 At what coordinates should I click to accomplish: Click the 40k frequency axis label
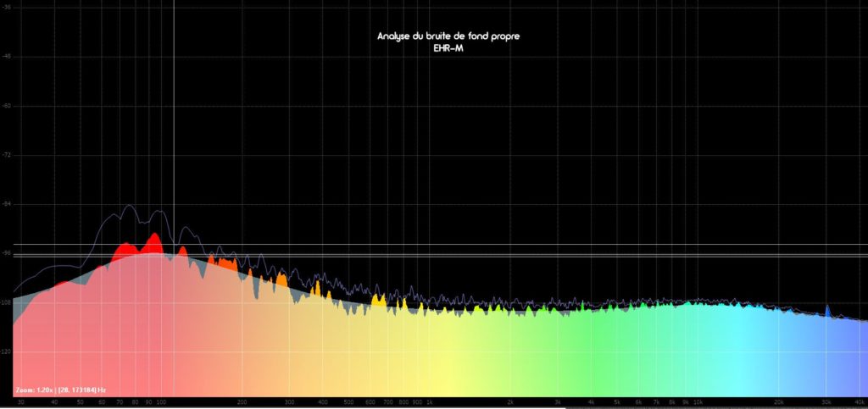[860, 402]
